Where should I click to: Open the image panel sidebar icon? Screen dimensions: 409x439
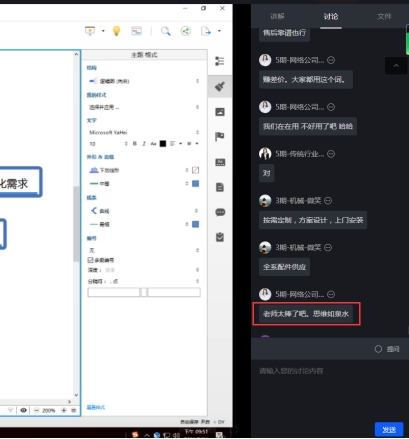click(x=220, y=112)
